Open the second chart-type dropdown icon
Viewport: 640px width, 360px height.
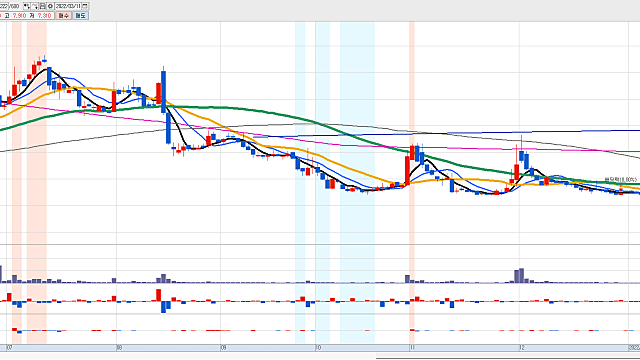35,6
